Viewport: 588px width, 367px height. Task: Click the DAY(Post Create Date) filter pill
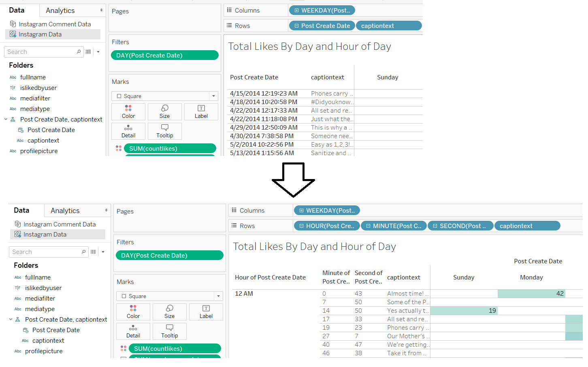point(164,55)
